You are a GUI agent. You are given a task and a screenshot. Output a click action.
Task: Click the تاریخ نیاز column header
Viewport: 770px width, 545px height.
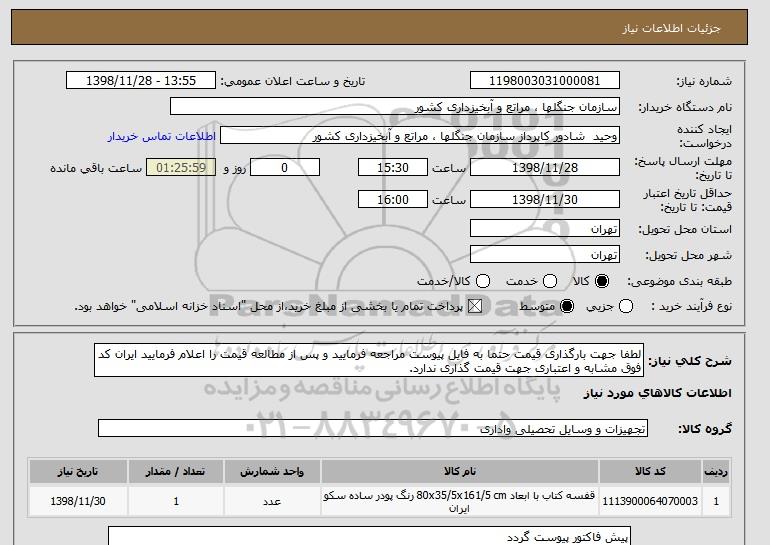[78, 471]
